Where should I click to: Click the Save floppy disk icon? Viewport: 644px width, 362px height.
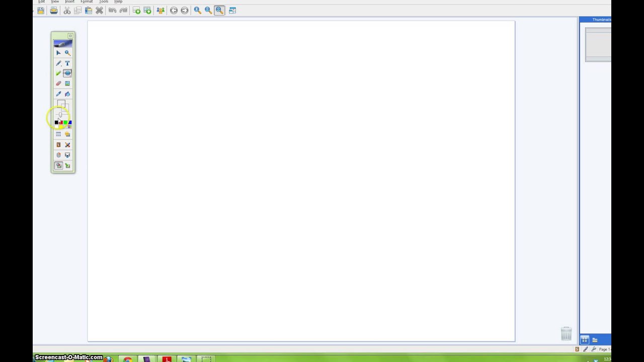point(41,10)
